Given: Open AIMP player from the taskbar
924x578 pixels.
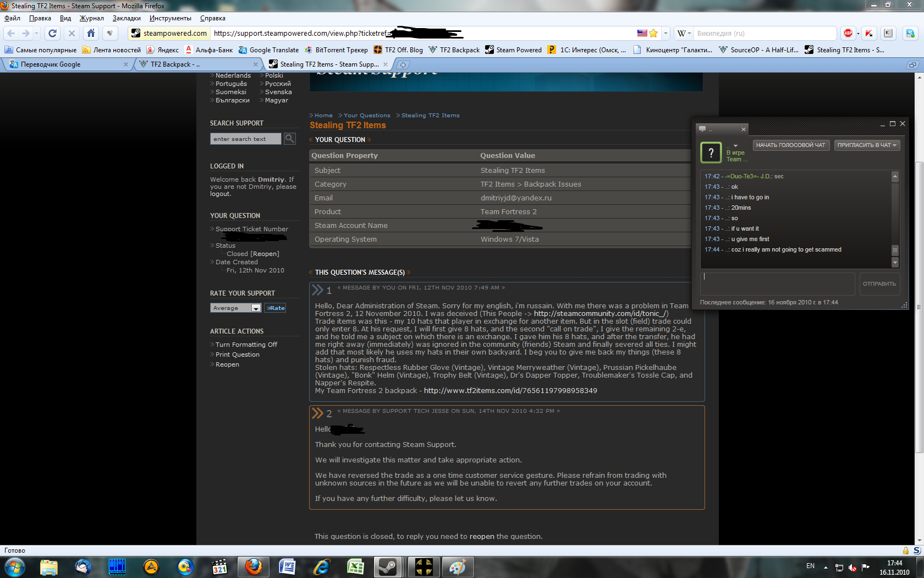Looking at the screenshot, I should click(x=151, y=566).
